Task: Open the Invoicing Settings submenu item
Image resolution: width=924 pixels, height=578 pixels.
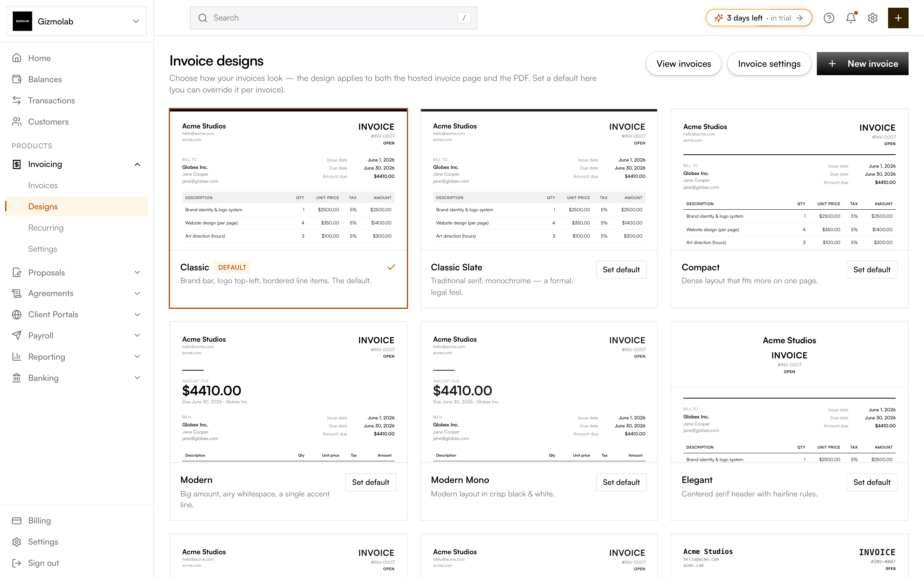Action: (77, 249)
